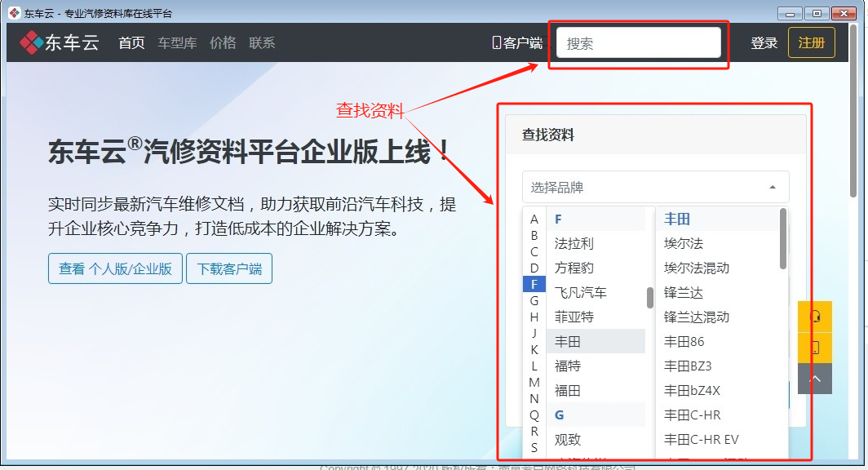Jump to letter D in brand index
Screen dimensions: 868x470
click(534, 268)
